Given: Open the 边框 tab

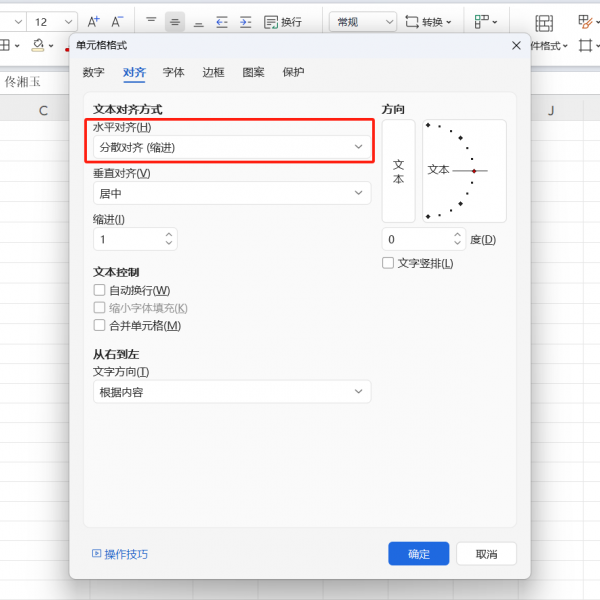Looking at the screenshot, I should tap(213, 72).
